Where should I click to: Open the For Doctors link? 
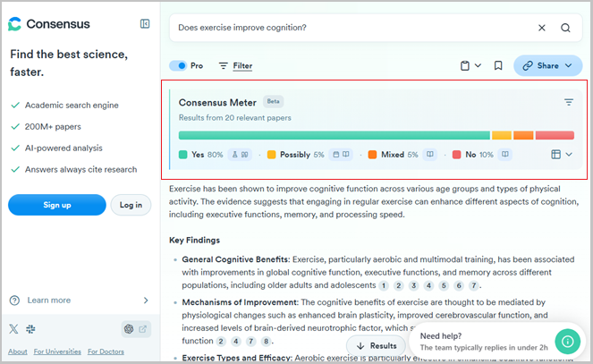(x=106, y=351)
